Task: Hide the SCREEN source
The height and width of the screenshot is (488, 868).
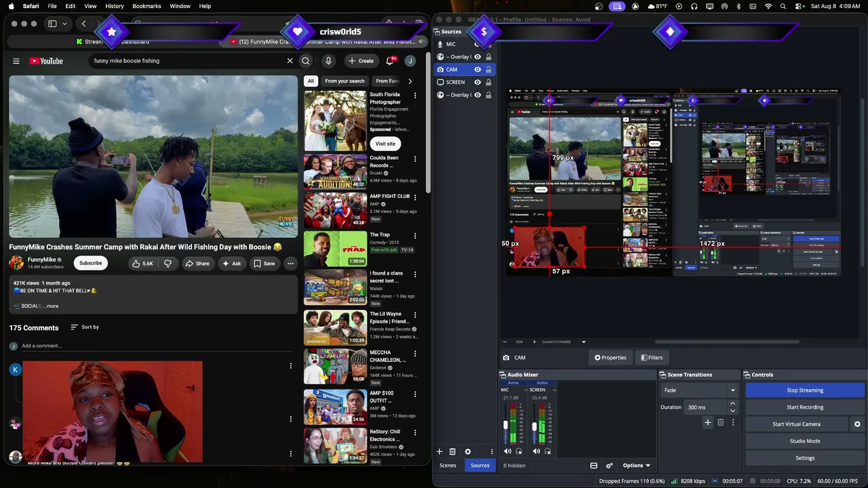Action: click(x=477, y=82)
